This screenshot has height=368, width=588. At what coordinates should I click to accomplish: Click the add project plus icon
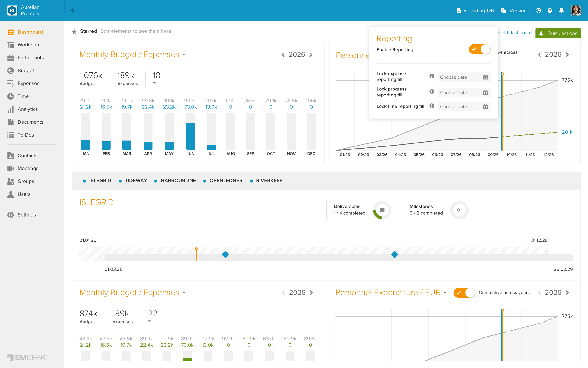[x=72, y=10]
